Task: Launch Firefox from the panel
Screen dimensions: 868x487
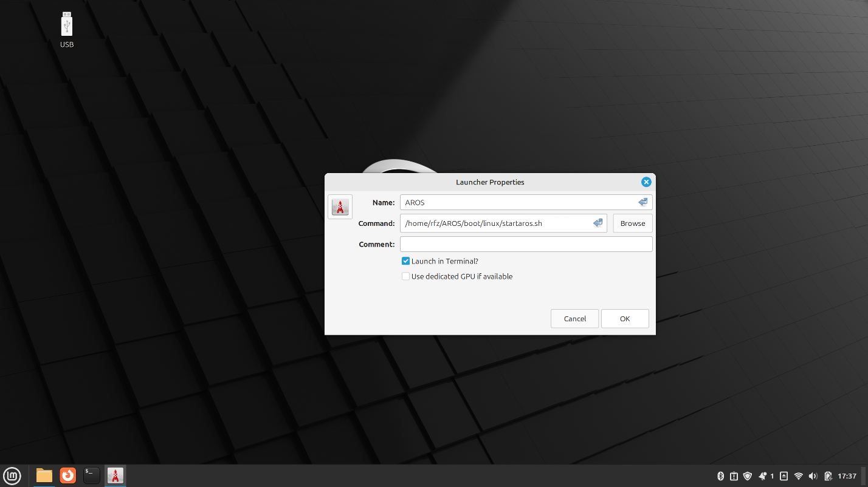Action: coord(68,475)
